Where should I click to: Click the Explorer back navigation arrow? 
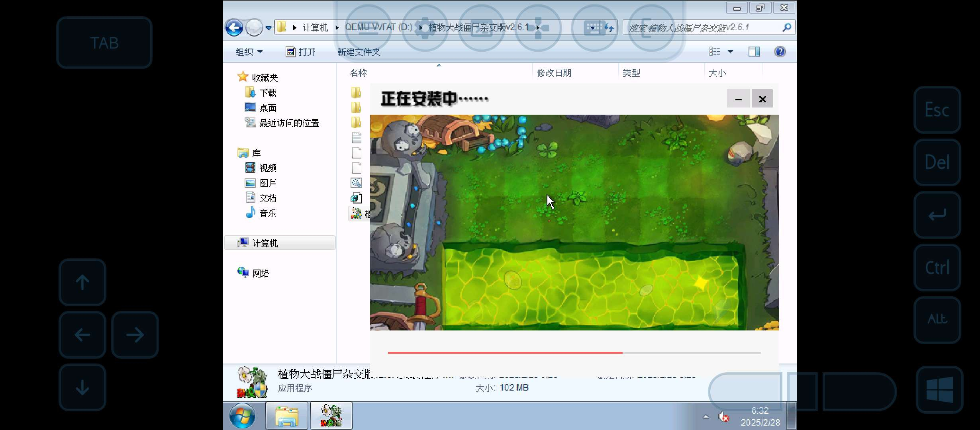pyautogui.click(x=234, y=27)
